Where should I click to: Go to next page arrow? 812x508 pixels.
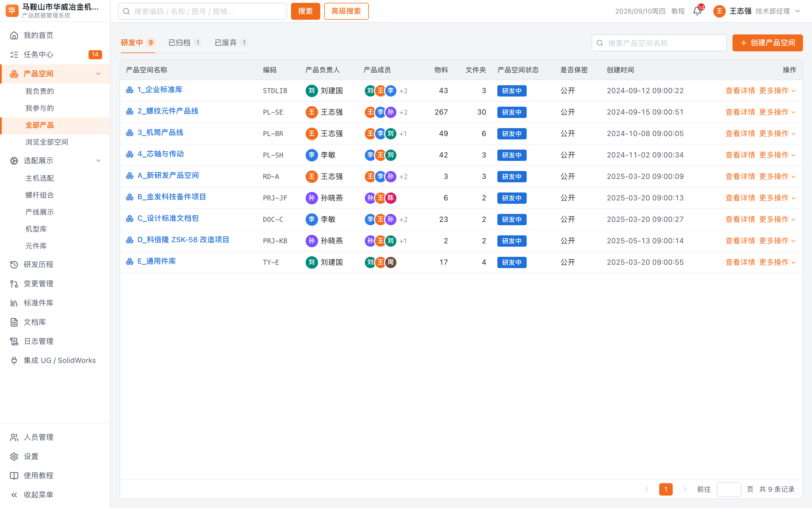tap(685, 489)
